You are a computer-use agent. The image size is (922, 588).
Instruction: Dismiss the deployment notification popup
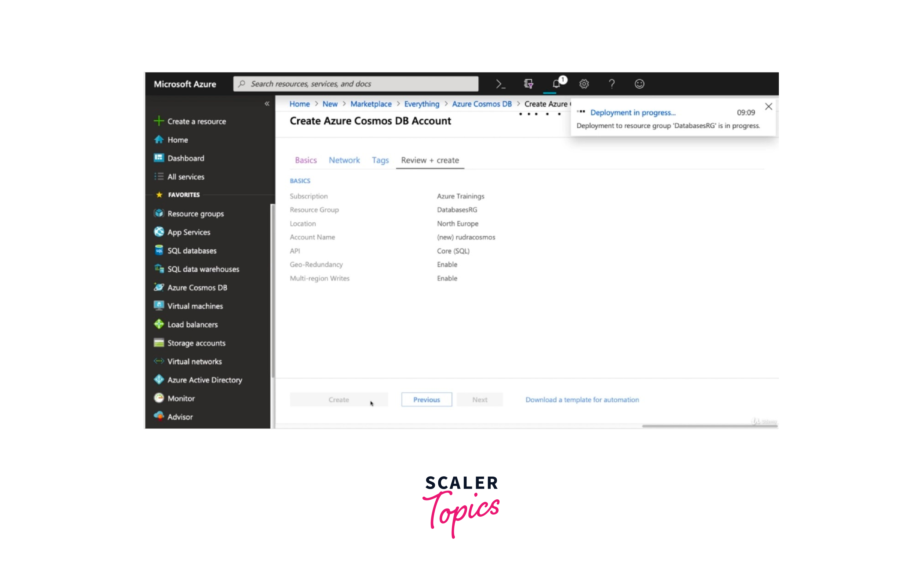tap(769, 107)
